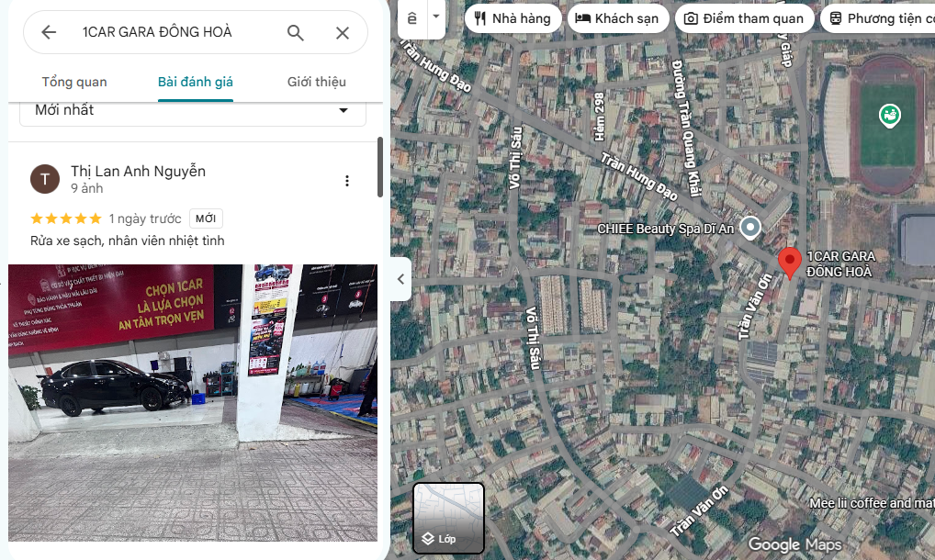Screen dimensions: 935x560
Task: Click the CHIEE Beauty Spa Dĩ An label
Action: 666,229
